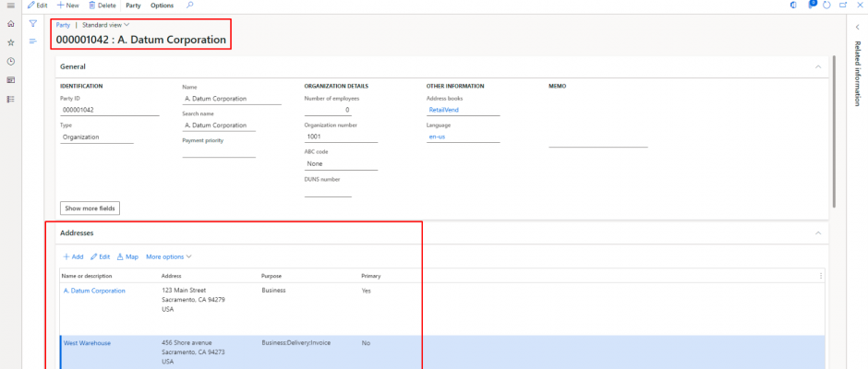
Task: Show the filter pane funnel icon
Action: 32,24
